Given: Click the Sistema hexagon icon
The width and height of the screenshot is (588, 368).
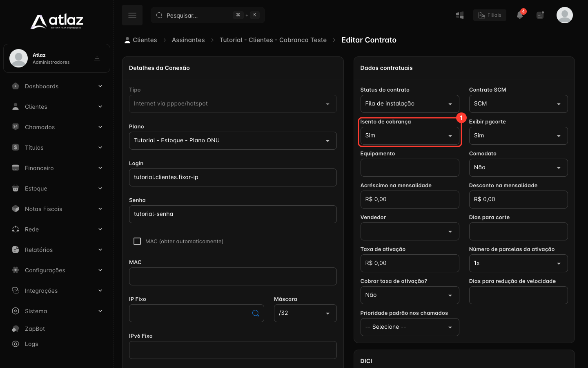Looking at the screenshot, I should [x=16, y=311].
